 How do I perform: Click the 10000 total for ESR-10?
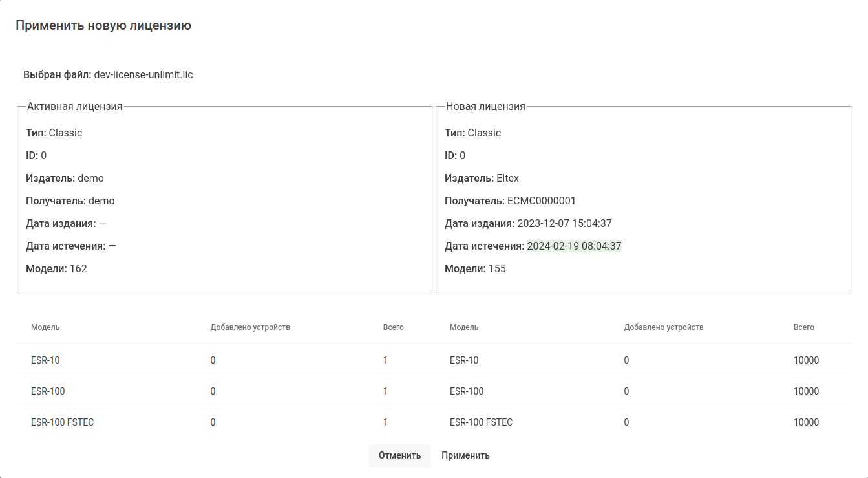pyautogui.click(x=806, y=360)
